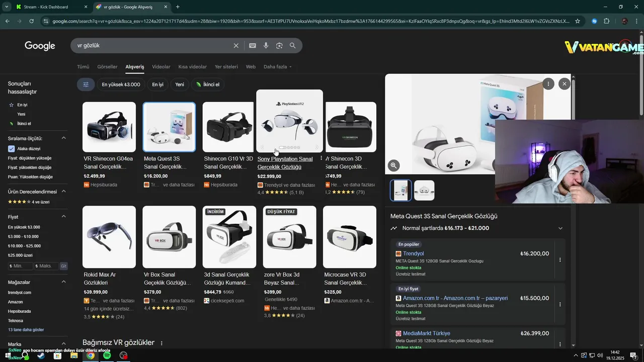Uncheck the Alaka düzeyi sort checkbox
644x362 pixels.
[11, 149]
